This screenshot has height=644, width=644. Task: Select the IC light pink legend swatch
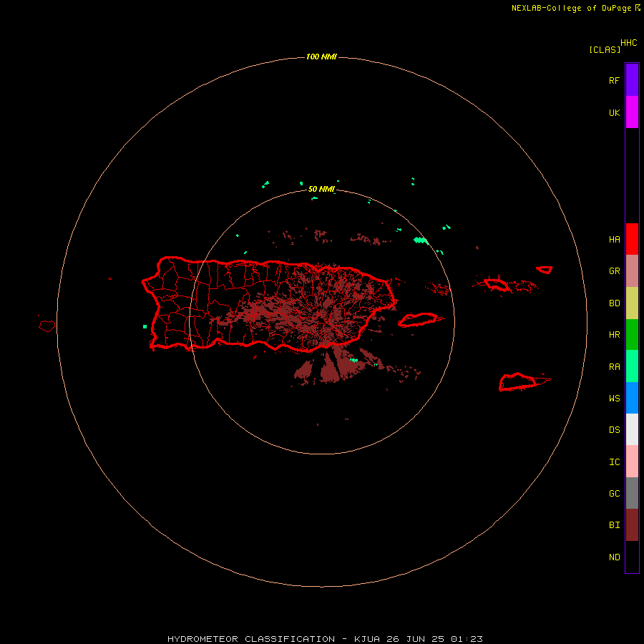coord(632,462)
